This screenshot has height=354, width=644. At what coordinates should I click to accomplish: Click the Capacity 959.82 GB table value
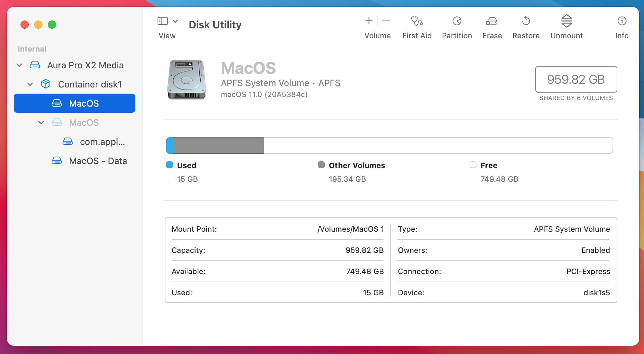(365, 250)
